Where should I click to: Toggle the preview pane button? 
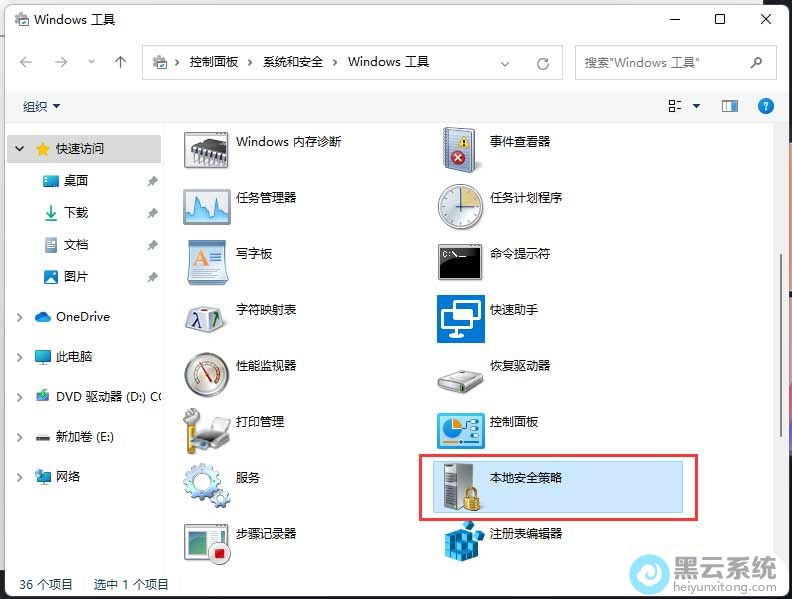point(730,106)
